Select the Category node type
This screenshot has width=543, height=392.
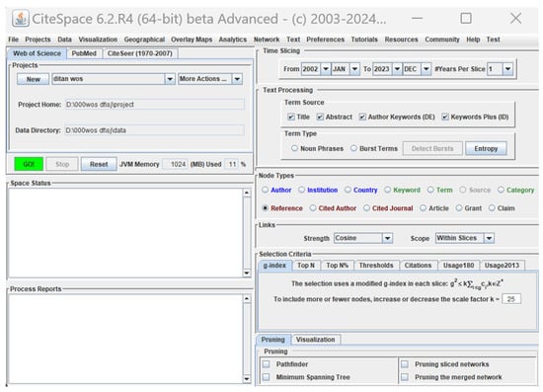[x=501, y=190]
